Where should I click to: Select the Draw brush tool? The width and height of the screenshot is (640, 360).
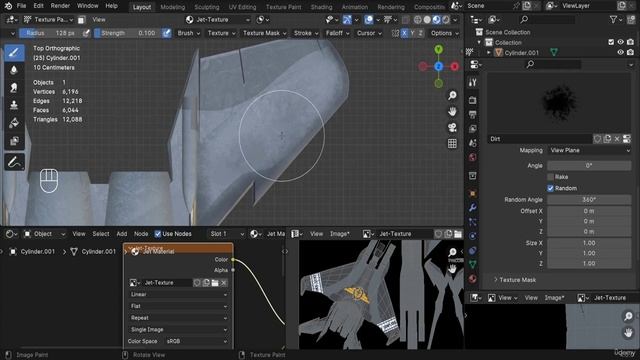click(14, 53)
